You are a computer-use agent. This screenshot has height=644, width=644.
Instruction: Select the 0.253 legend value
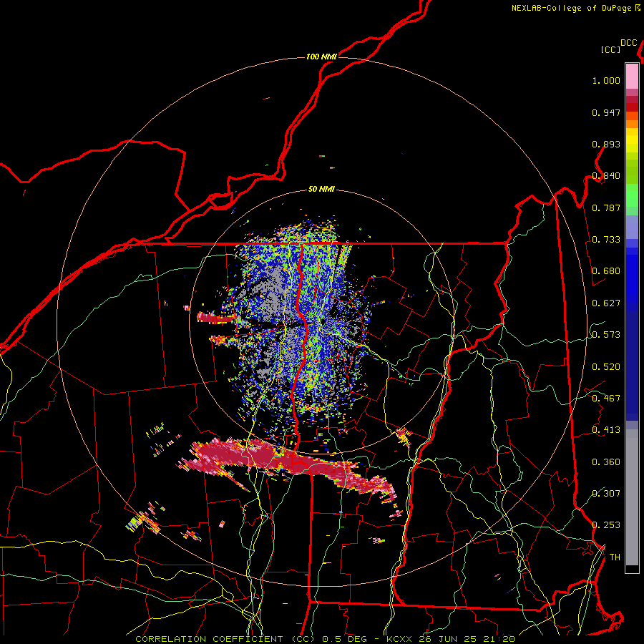606,525
